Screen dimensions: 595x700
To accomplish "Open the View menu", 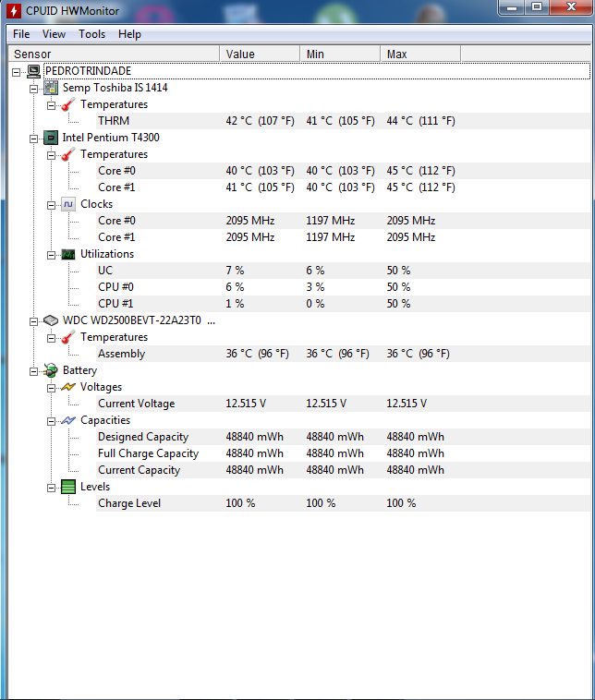I will click(x=54, y=34).
